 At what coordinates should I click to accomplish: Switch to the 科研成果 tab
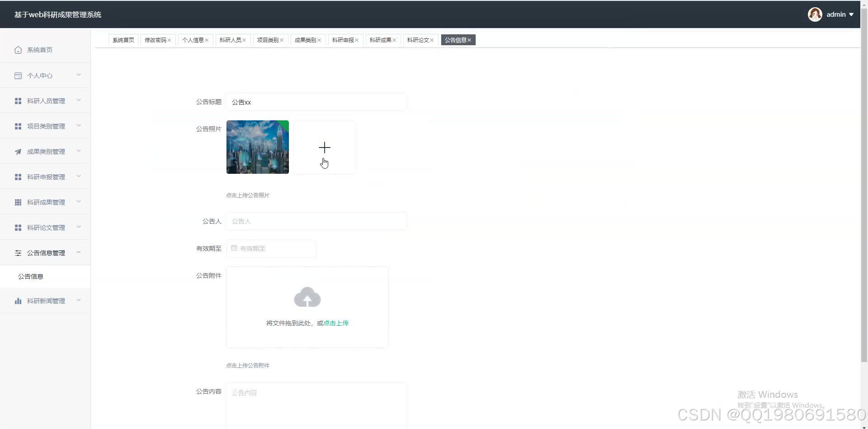click(380, 40)
